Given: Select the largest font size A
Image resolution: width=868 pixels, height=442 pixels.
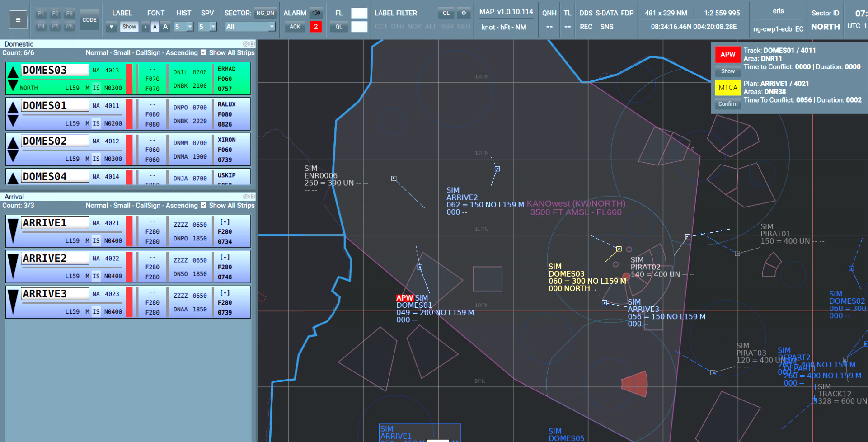Looking at the screenshot, I should 165,27.
